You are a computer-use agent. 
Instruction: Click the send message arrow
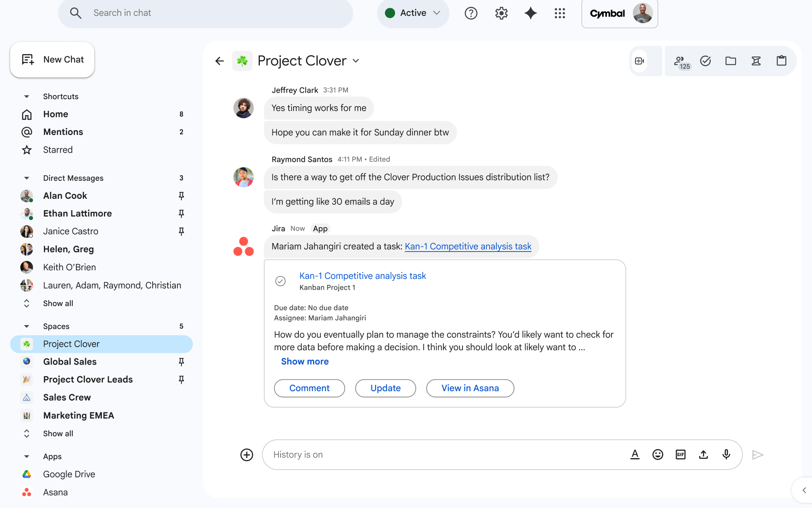tap(758, 455)
